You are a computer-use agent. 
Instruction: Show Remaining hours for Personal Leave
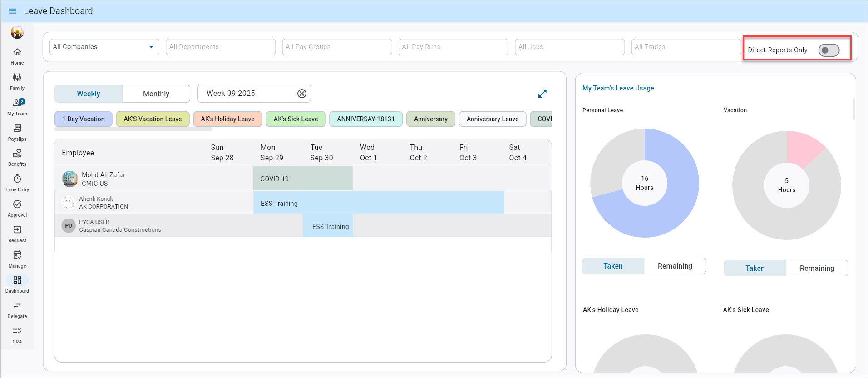(x=675, y=266)
